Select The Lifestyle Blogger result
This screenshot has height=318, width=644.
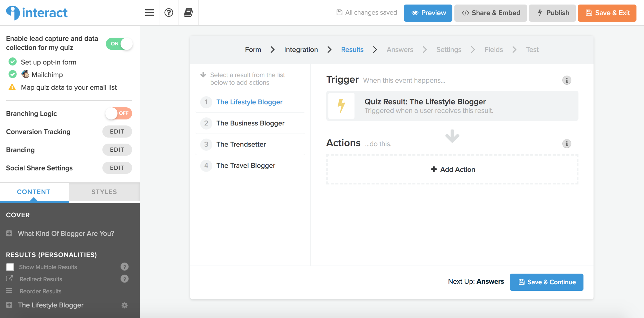[x=249, y=102]
